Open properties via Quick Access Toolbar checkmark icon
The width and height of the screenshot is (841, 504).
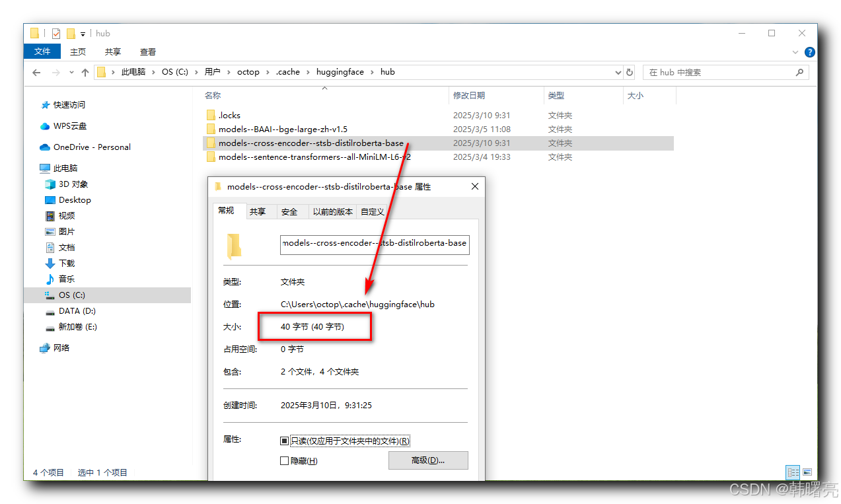55,33
